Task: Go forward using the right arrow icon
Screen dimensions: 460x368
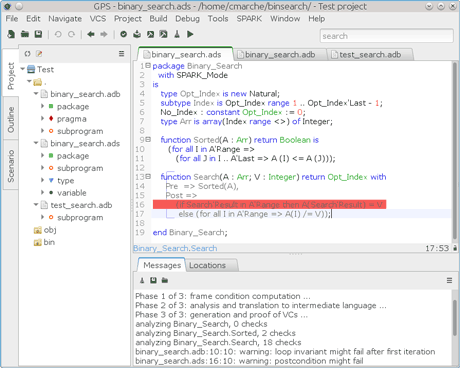Action: pyautogui.click(x=104, y=34)
